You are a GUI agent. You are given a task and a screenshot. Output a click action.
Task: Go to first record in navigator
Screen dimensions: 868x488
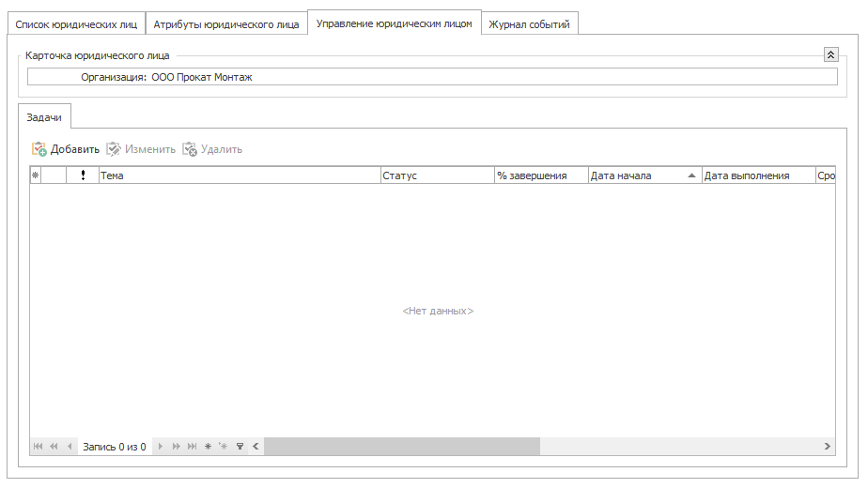pos(38,446)
